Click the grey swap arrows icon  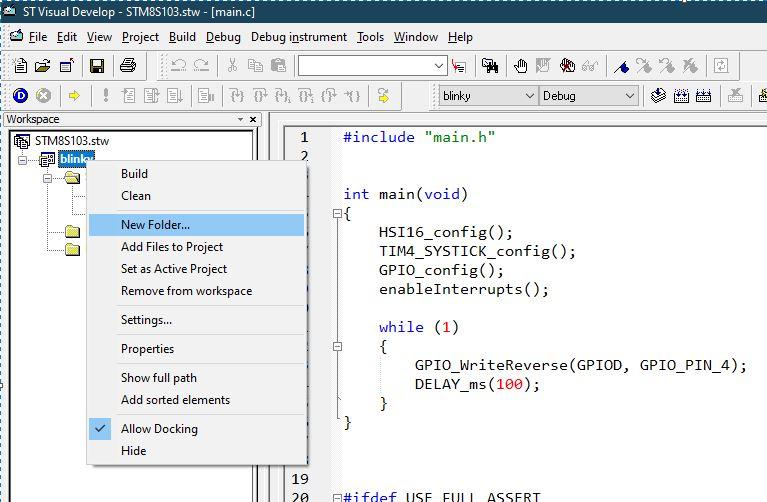[721, 66]
